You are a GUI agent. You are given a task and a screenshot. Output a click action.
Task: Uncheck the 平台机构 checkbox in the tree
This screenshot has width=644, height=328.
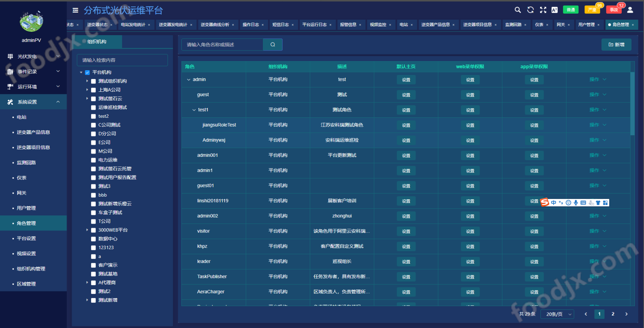coord(87,72)
